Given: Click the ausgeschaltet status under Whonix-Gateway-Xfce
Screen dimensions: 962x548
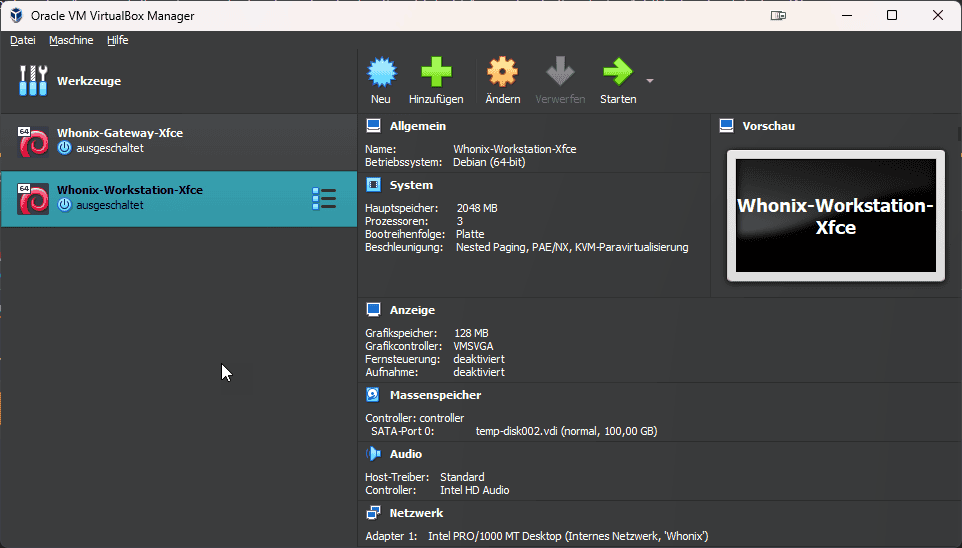Looking at the screenshot, I should (110, 148).
